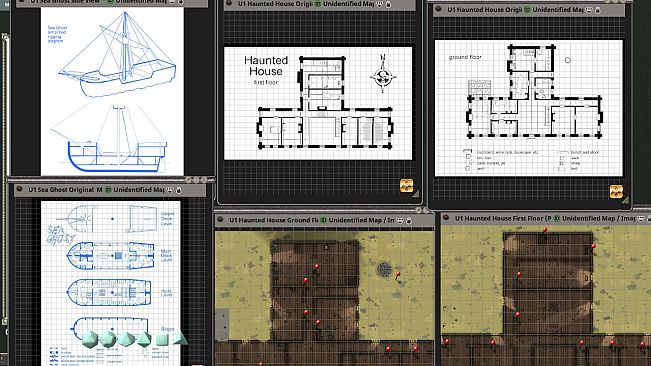The image size is (651, 366).
Task: Click 'Unidentified Map / Imag' field in First Floor (P window
Action: point(599,218)
